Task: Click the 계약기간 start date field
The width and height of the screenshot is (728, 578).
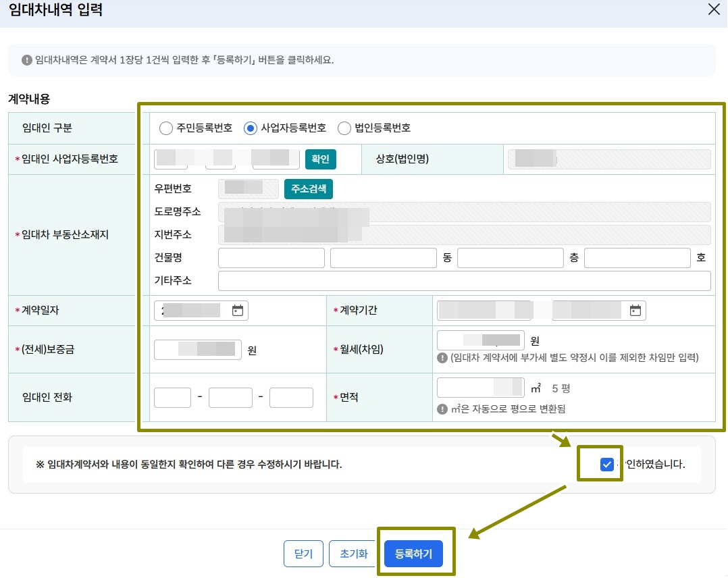Action: coord(485,311)
